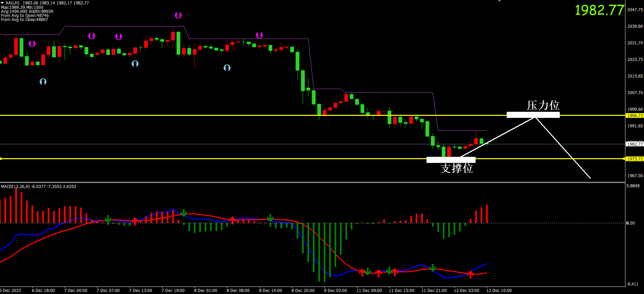Select the middle cyan up arrow marker
This screenshot has width=644, height=294.
(x=135, y=63)
